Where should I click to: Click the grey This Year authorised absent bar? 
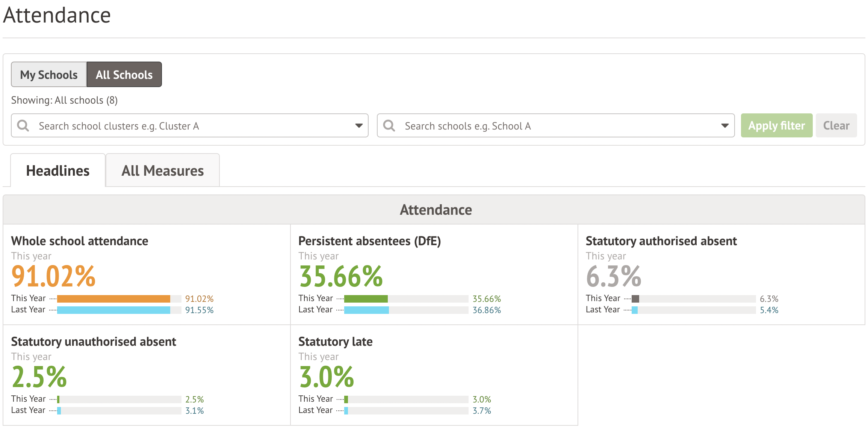coord(635,299)
